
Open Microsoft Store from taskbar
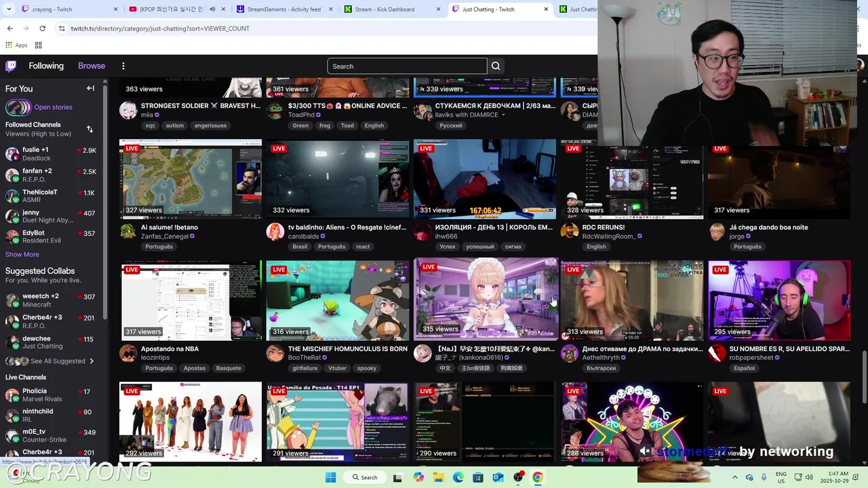(x=478, y=477)
